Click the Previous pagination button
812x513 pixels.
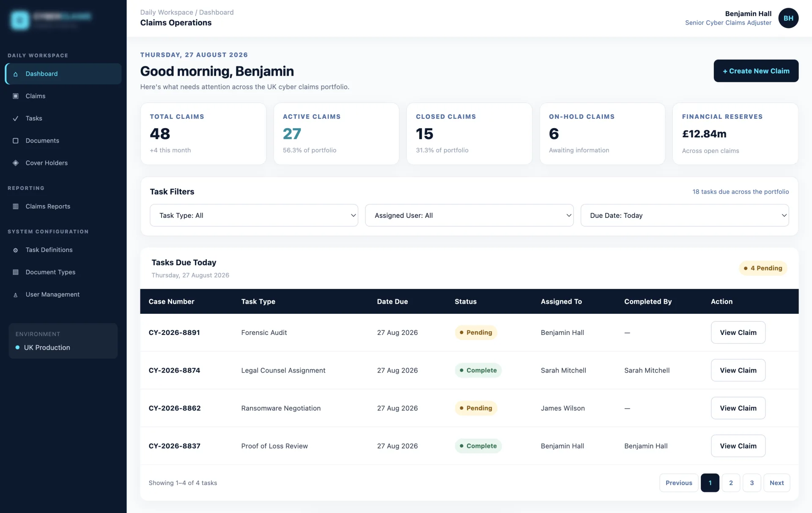(x=679, y=483)
